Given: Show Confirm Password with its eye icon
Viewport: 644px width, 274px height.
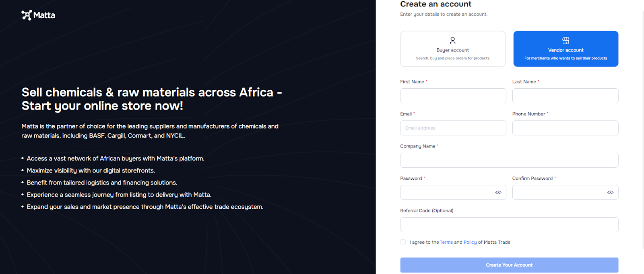Looking at the screenshot, I should (x=610, y=192).
